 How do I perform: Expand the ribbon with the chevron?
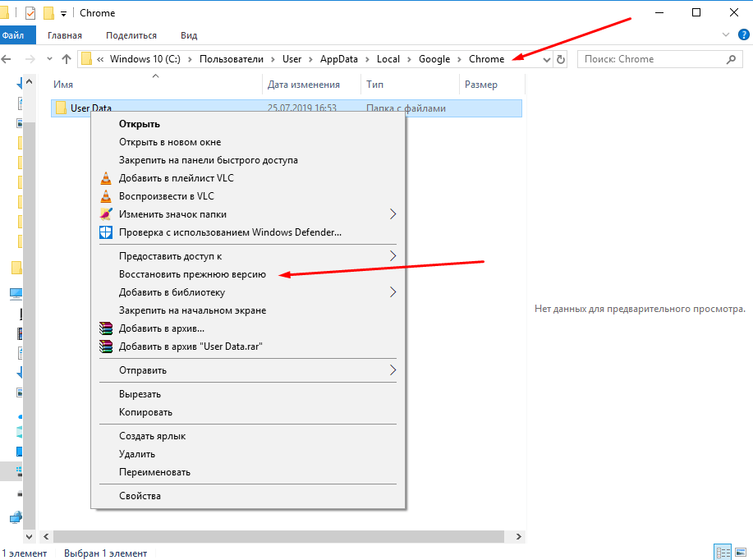click(726, 34)
